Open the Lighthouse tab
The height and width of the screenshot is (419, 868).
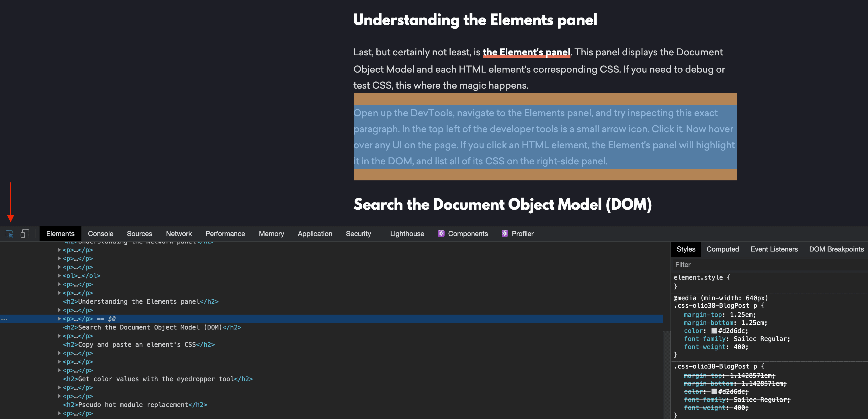407,234
